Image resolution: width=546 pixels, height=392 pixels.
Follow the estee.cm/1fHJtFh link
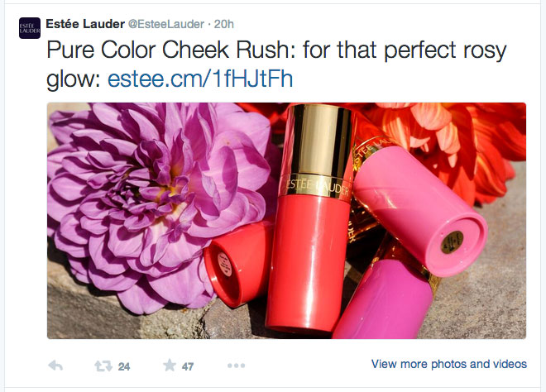click(x=200, y=79)
